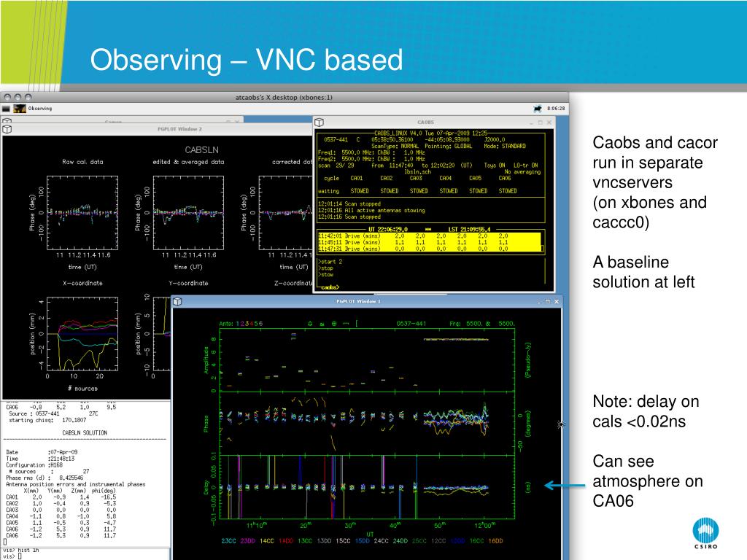The height and width of the screenshot is (560, 747).
Task: Click the CA04 row in the position errors table
Action: point(61,516)
